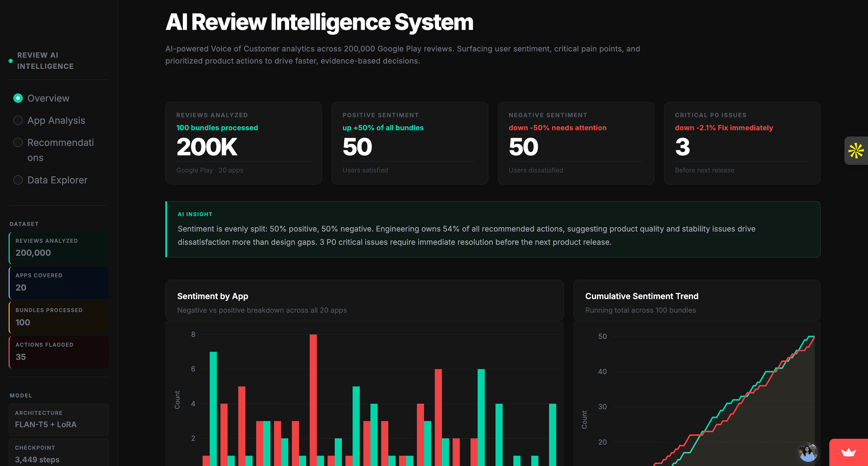The image size is (868, 466).
Task: Select the Overview radio option
Action: point(18,98)
